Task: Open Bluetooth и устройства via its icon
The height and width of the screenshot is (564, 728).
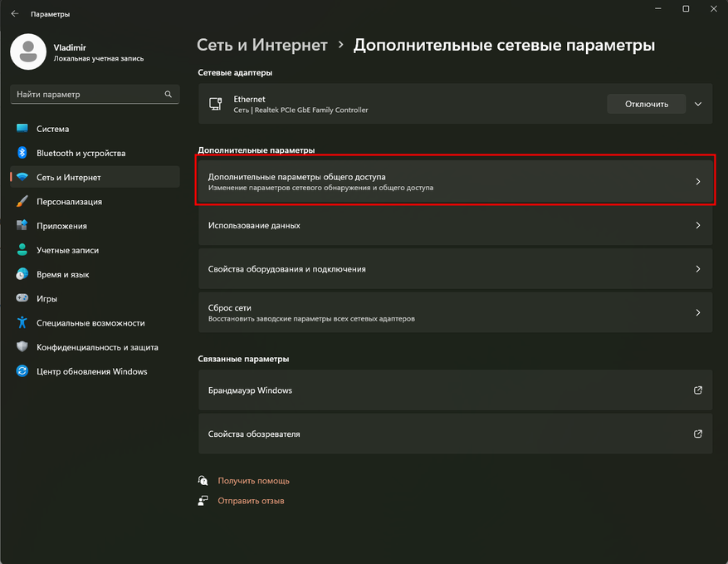Action: [22, 152]
